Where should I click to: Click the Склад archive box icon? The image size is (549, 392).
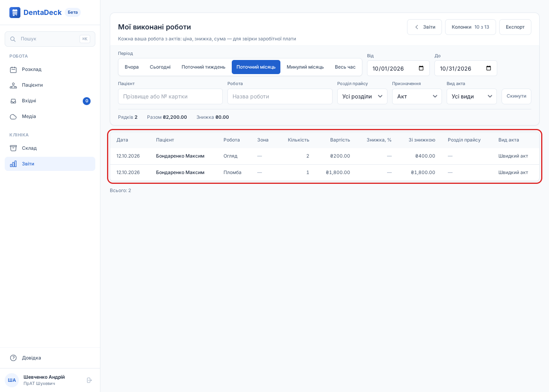13,148
